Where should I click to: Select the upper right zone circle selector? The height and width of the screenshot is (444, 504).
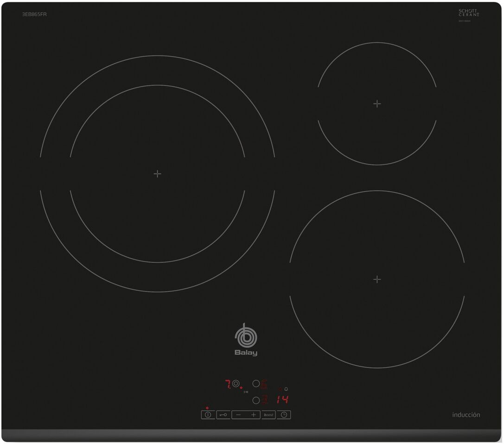tap(256, 384)
